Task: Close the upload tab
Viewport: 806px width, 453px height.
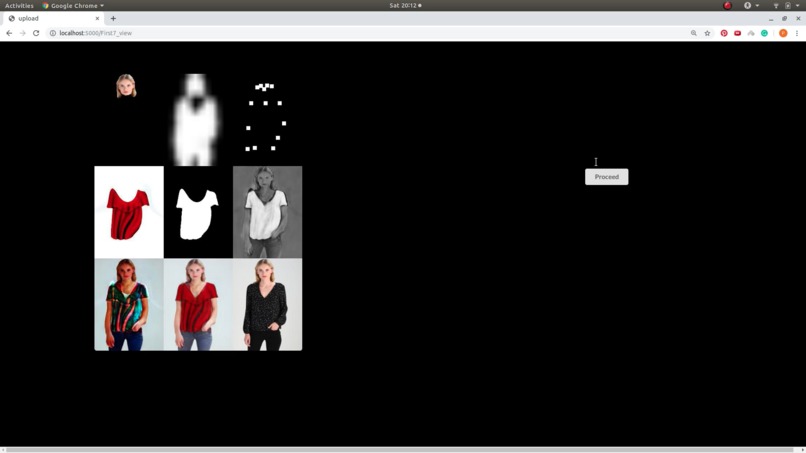Action: click(x=97, y=19)
